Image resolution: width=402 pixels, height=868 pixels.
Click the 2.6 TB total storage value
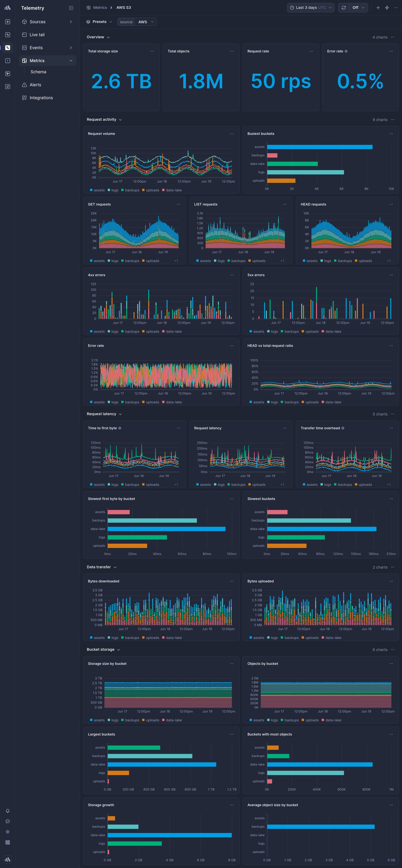tap(121, 81)
